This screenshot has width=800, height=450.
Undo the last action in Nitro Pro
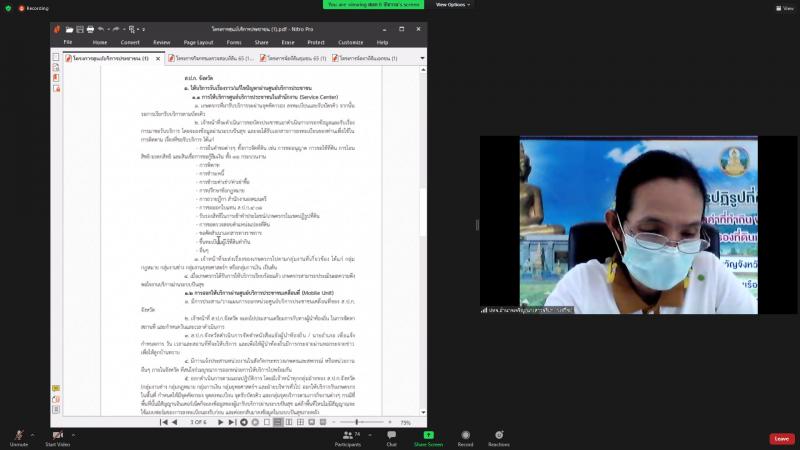click(x=101, y=30)
